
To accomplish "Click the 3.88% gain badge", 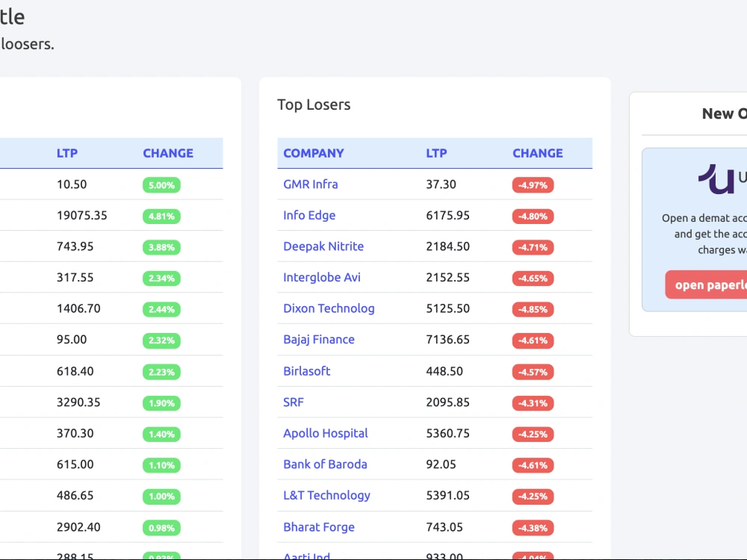I will (161, 247).
